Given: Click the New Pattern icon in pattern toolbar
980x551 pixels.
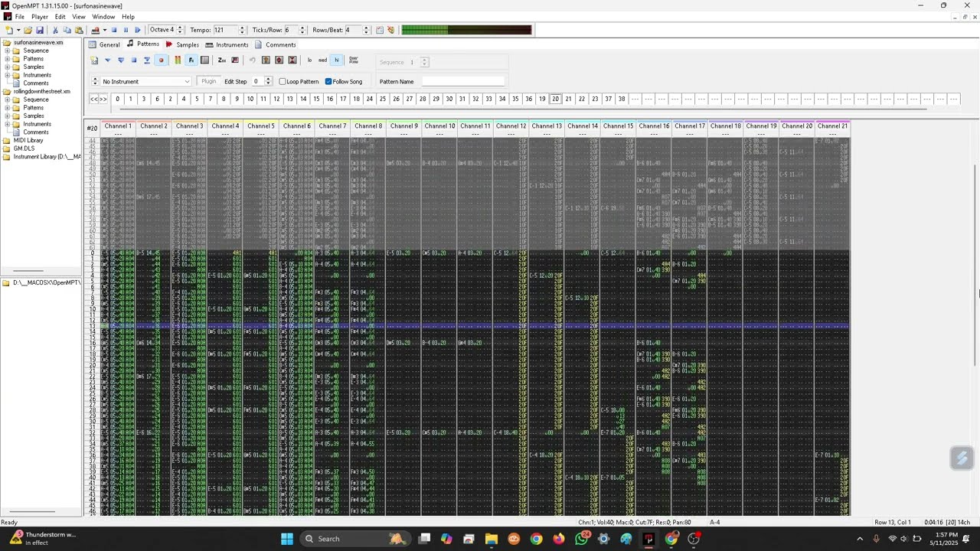Looking at the screenshot, I should pos(94,60).
